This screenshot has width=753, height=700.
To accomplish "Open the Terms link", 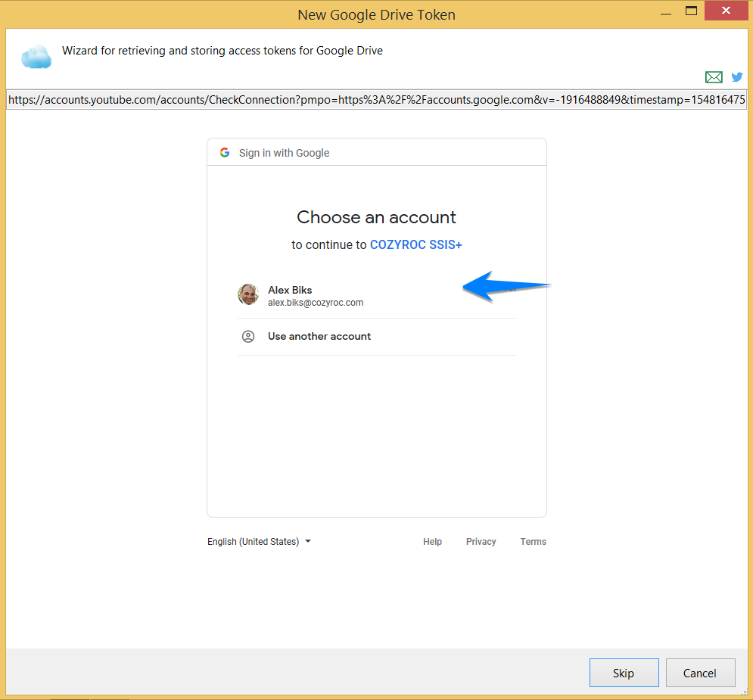I will coord(533,542).
